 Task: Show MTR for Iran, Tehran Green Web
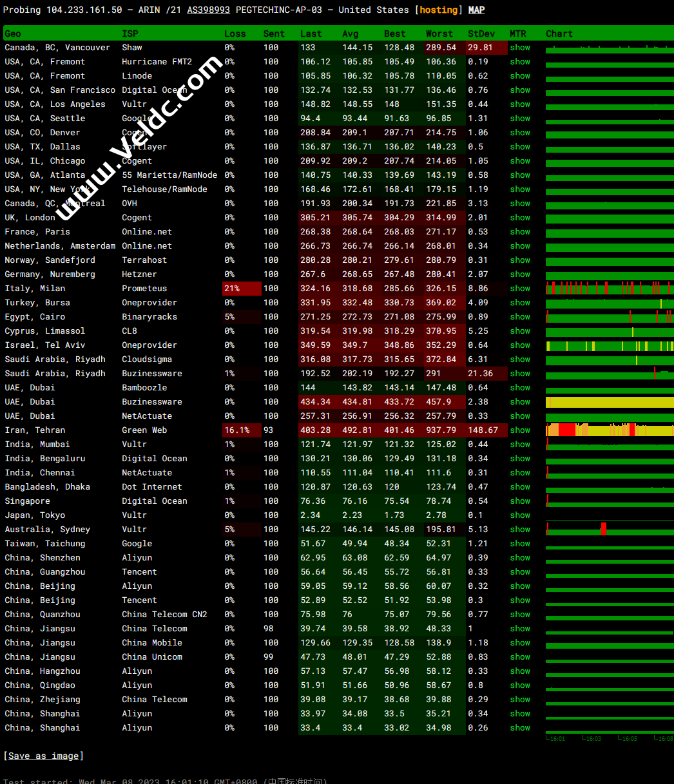tap(519, 430)
